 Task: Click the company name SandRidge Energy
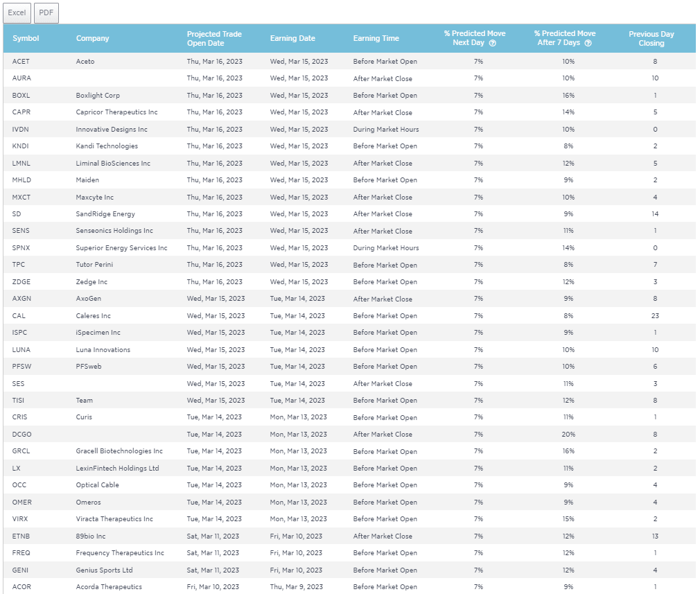[105, 214]
